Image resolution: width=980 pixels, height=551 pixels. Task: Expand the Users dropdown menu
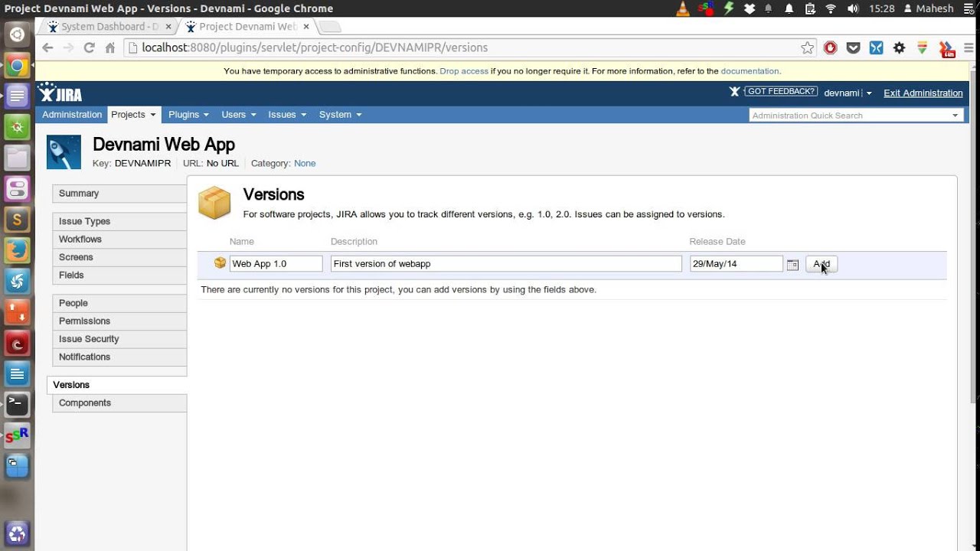238,115
